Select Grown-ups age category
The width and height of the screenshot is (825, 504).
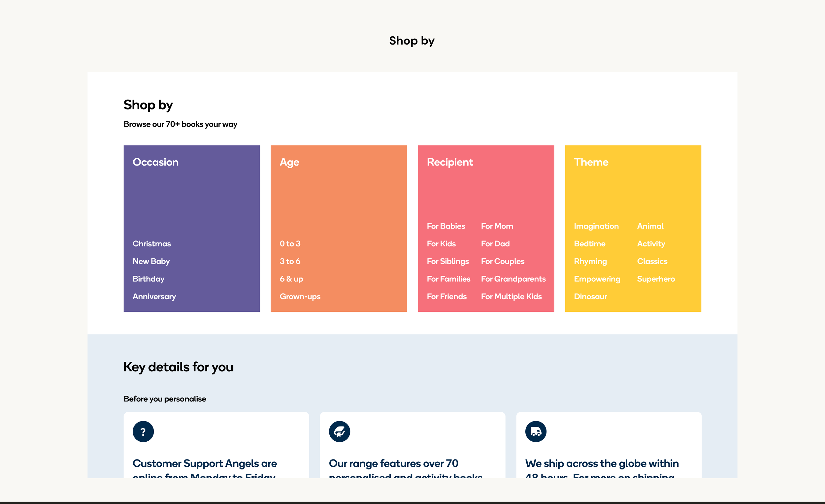coord(300,297)
